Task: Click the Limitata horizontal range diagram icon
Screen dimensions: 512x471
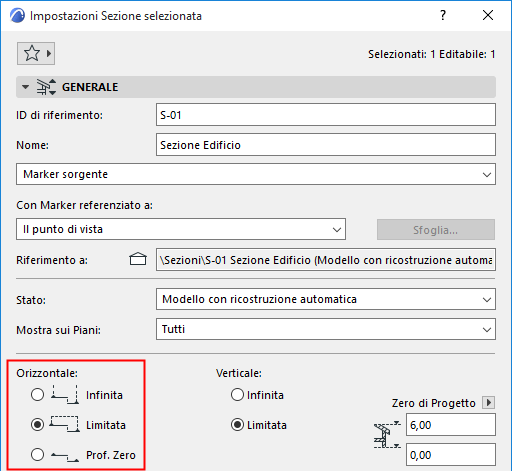Action: pos(65,424)
